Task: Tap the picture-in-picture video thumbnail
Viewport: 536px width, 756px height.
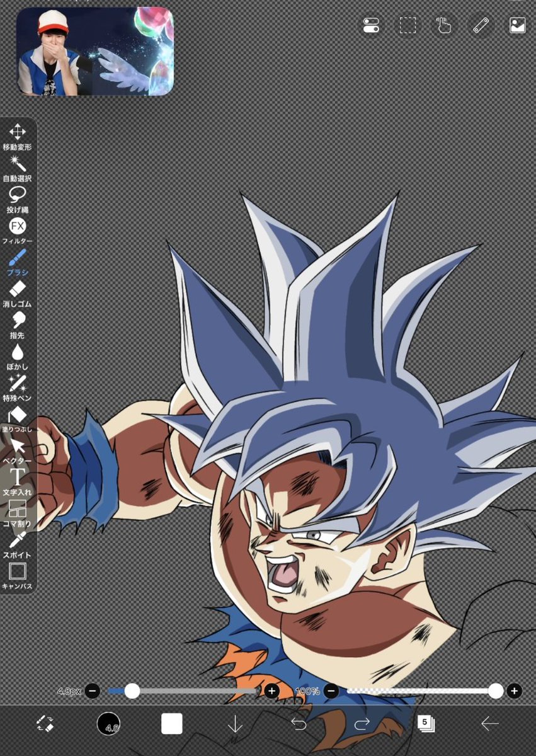Action: [94, 52]
